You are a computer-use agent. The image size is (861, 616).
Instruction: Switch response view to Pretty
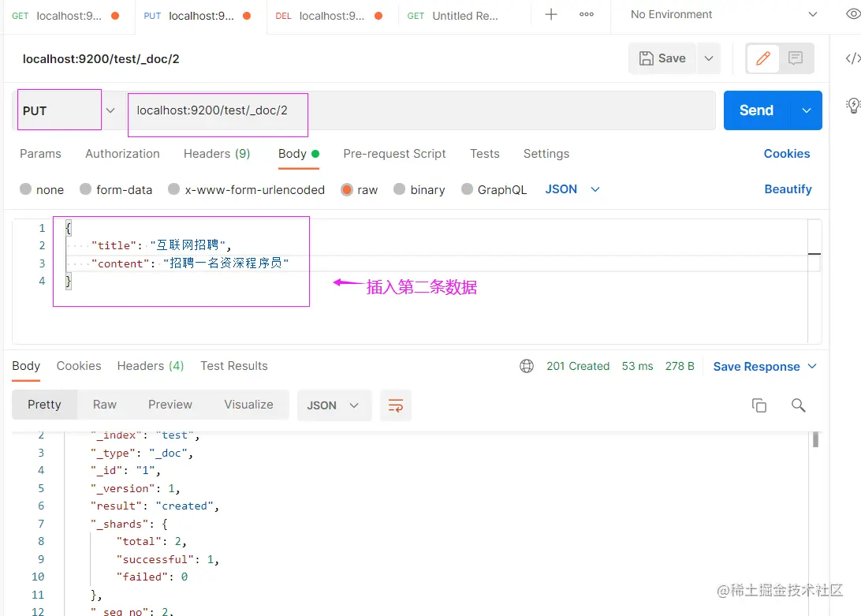(44, 405)
